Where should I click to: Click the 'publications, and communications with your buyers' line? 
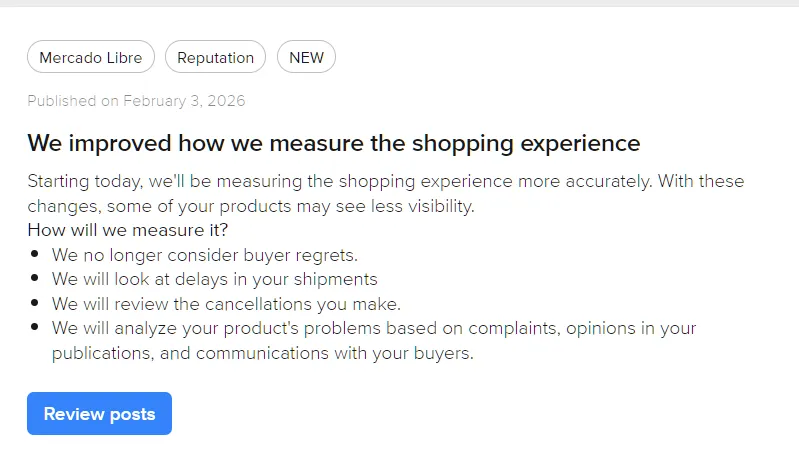262,353
